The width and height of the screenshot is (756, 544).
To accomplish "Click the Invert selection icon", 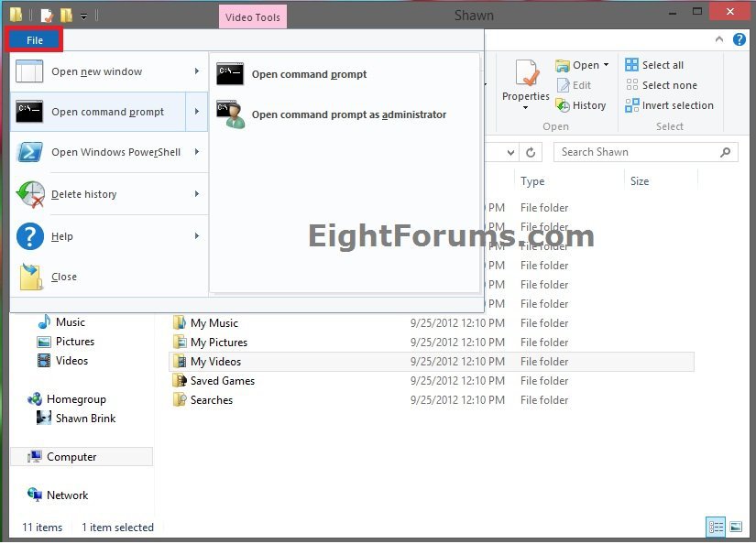I will pos(632,105).
